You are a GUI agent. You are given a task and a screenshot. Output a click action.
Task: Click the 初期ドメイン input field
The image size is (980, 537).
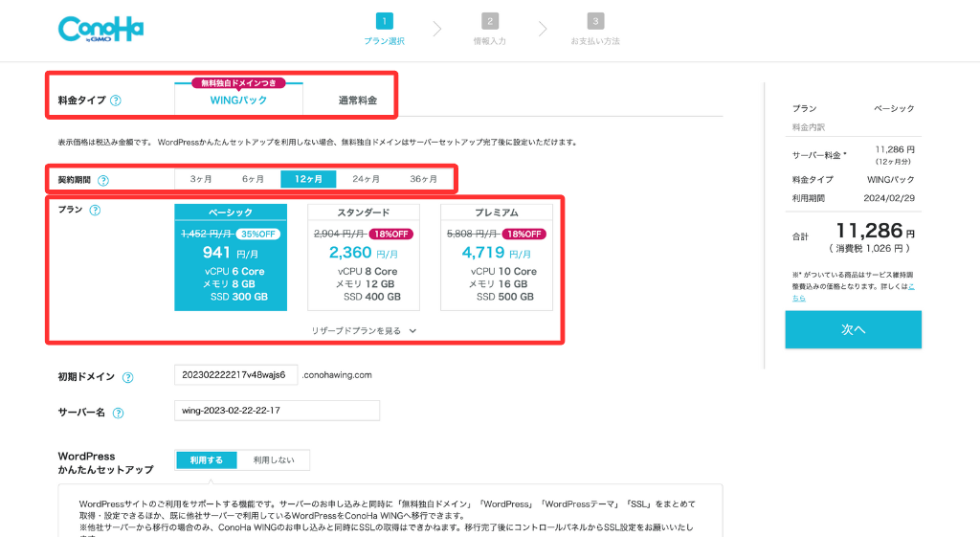pyautogui.click(x=235, y=375)
